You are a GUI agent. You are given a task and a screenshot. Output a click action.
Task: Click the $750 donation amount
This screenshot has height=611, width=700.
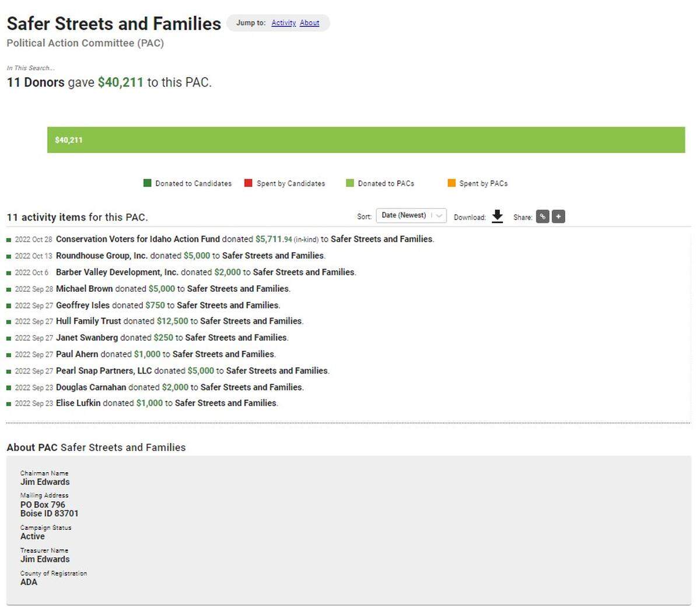coord(155,305)
